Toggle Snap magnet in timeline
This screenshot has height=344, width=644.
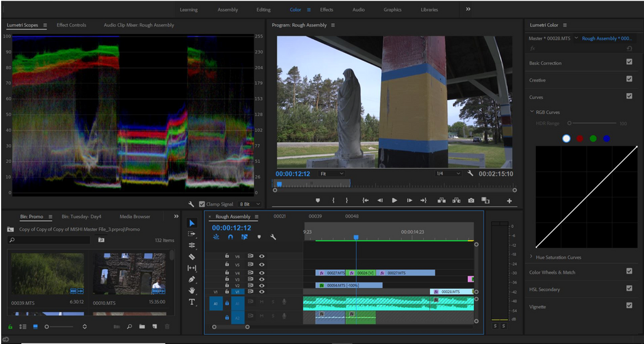pos(230,237)
